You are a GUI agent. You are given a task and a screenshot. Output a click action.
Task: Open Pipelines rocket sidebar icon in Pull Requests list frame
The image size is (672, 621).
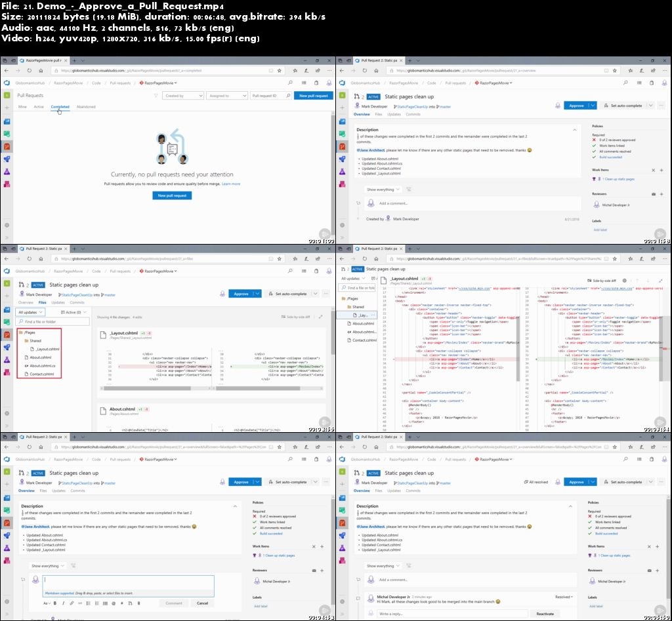coord(7,159)
